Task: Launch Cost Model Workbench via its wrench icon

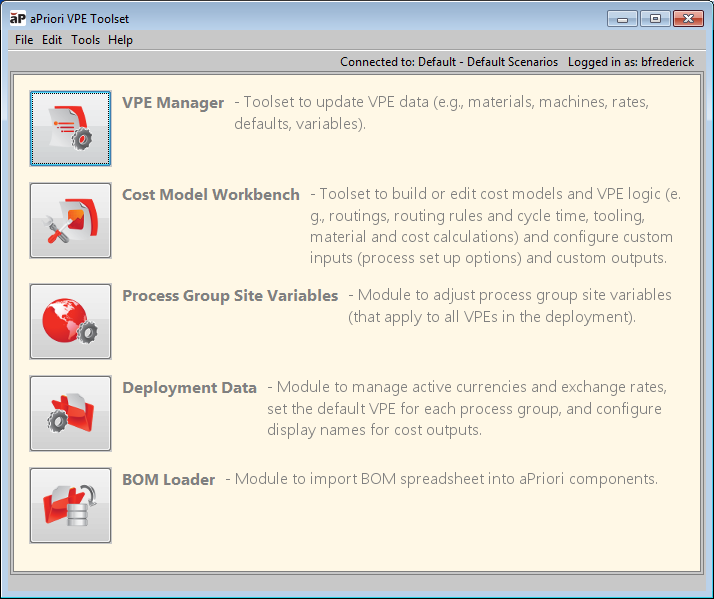Action: click(x=70, y=221)
